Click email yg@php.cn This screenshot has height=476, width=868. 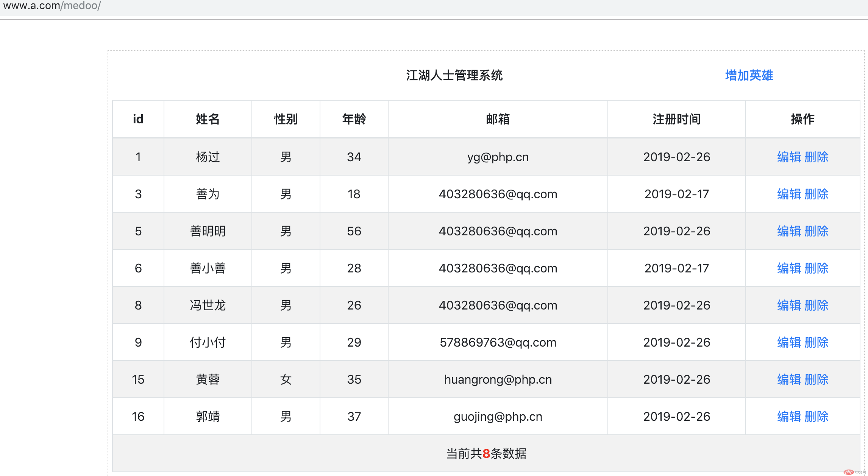(498, 157)
